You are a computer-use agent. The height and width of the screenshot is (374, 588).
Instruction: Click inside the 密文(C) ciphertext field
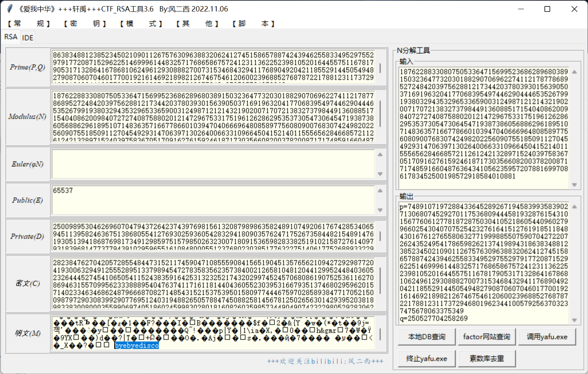tap(213, 283)
